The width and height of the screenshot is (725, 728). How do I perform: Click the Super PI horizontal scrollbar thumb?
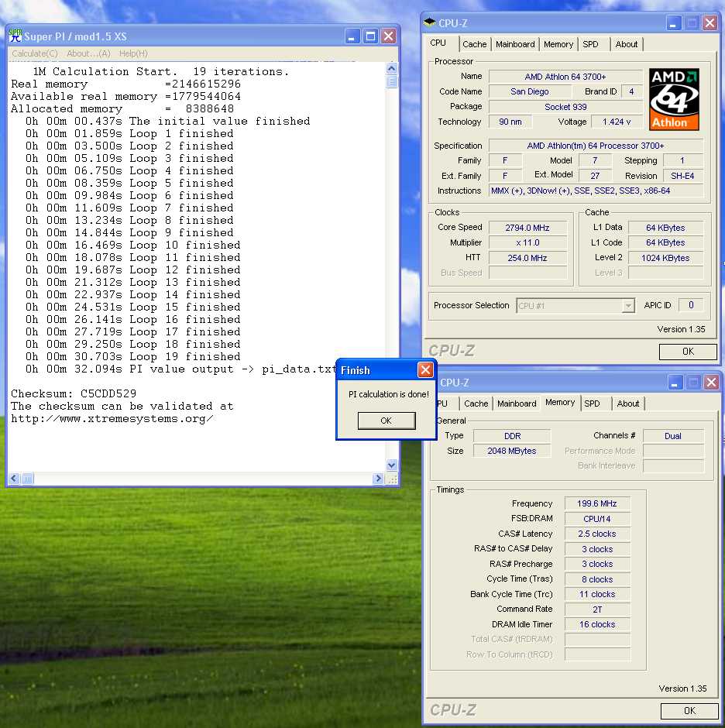coord(27,478)
